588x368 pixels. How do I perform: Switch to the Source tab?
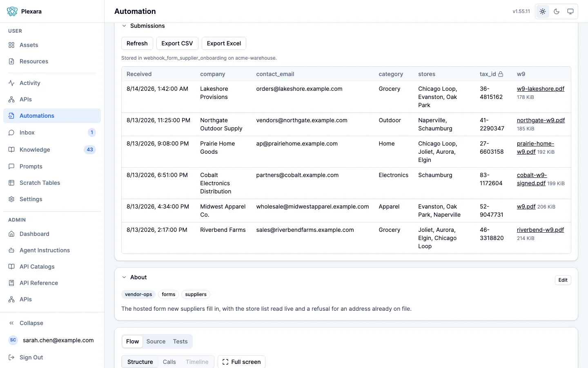click(x=156, y=341)
